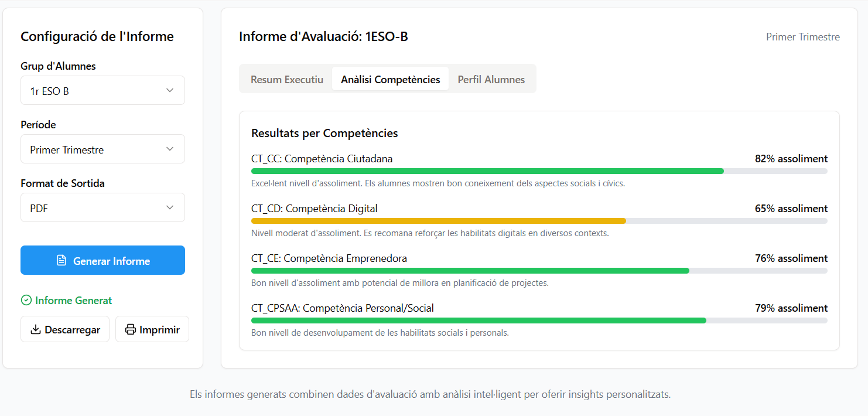Click the chevron on the Format de Sortida selector
This screenshot has width=868, height=416.
170,207
